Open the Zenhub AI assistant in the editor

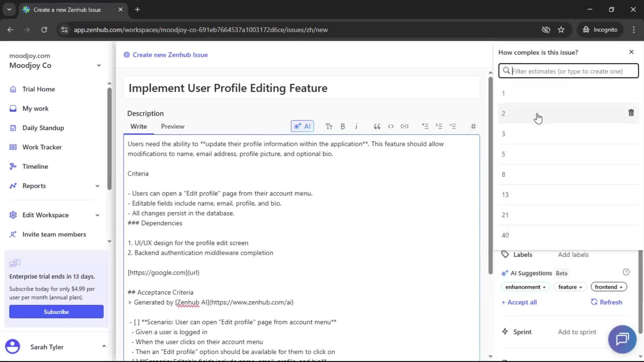(302, 126)
